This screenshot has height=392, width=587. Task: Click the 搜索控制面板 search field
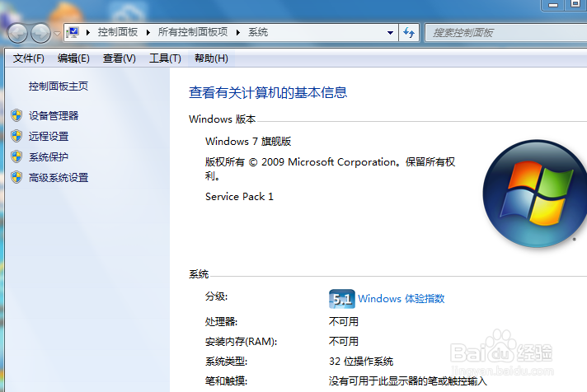pyautogui.click(x=506, y=33)
